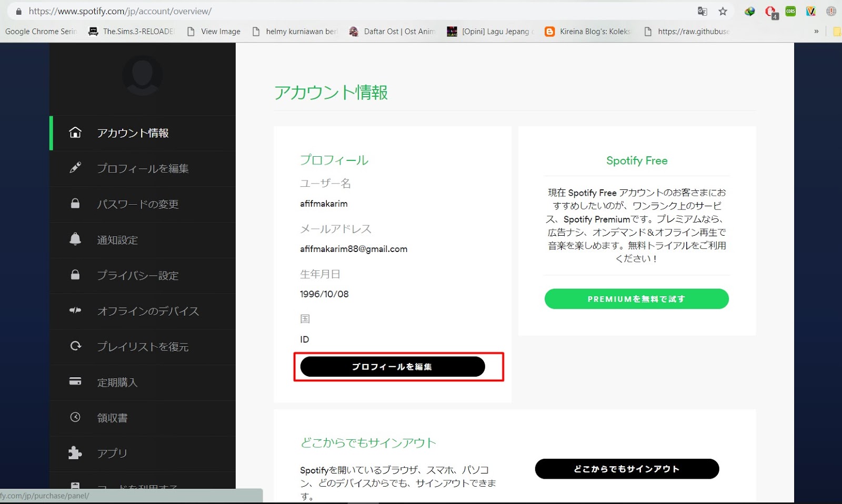Click the red circular extension icon
Viewport: 842px width, 504px height.
[831, 11]
